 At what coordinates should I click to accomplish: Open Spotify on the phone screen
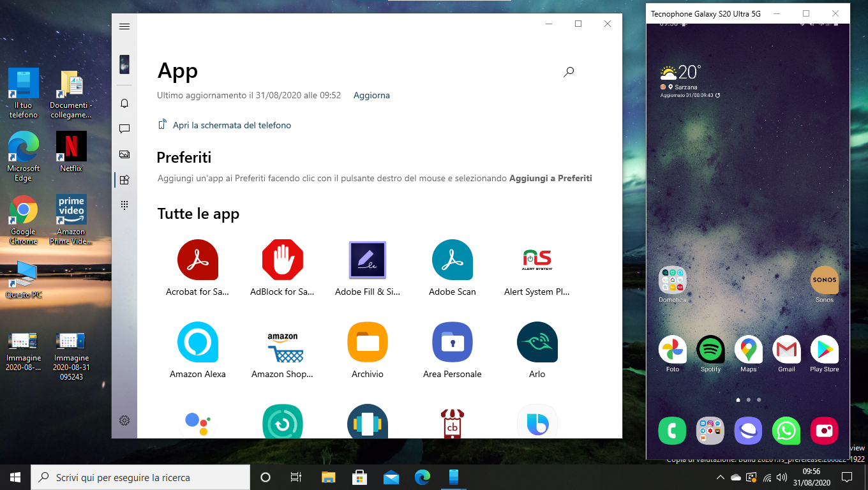(x=710, y=350)
